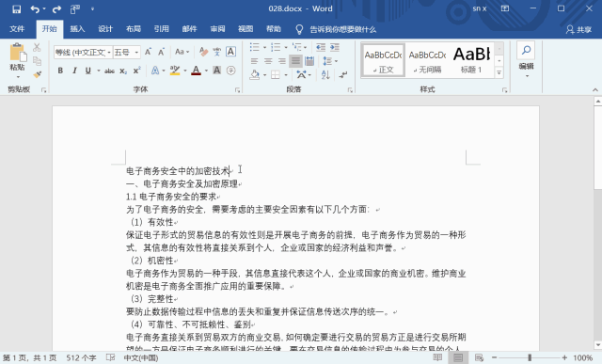
Task: Undo the last action
Action: pos(35,8)
